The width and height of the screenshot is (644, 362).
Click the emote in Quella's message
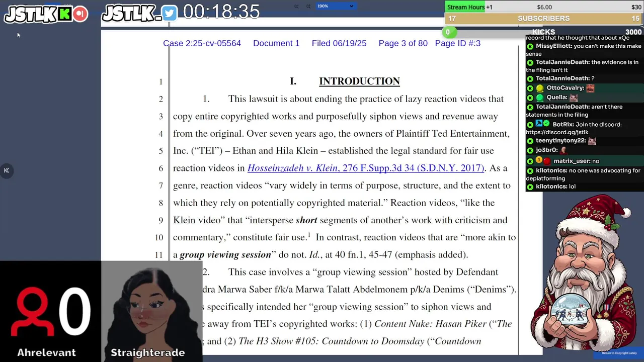pyautogui.click(x=574, y=98)
